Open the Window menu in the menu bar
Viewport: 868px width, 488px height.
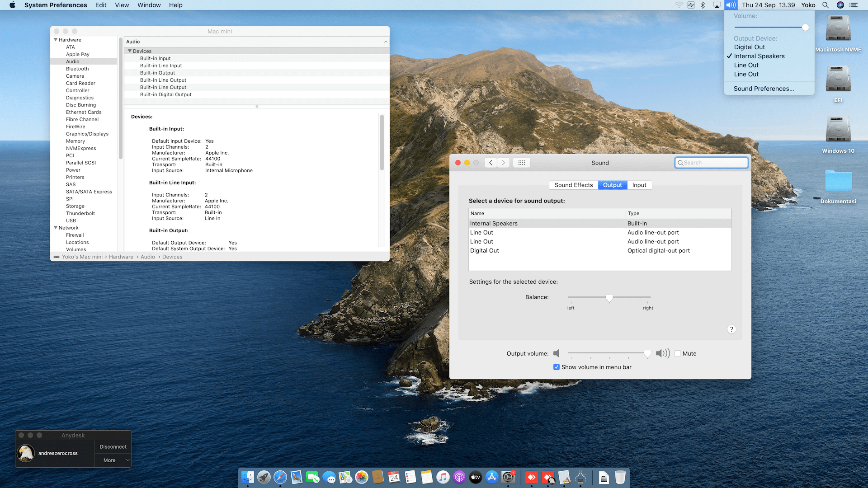[149, 5]
